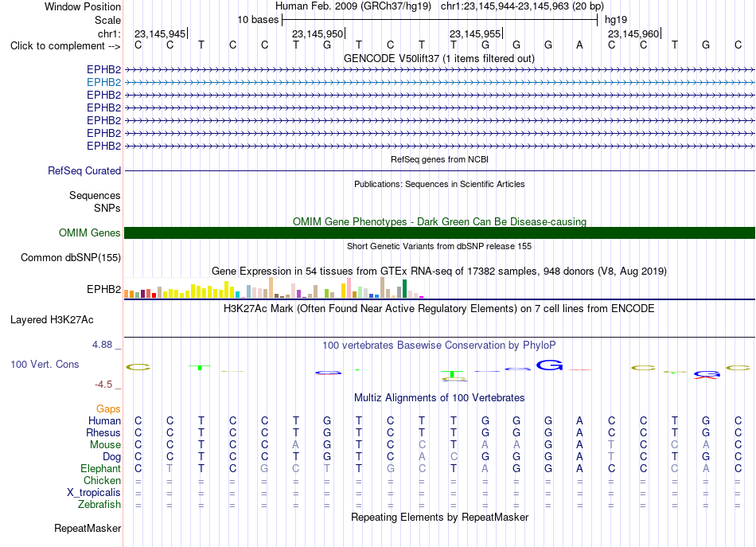The width and height of the screenshot is (756, 547).
Task: Select the Mouse species row label
Action: [x=105, y=445]
